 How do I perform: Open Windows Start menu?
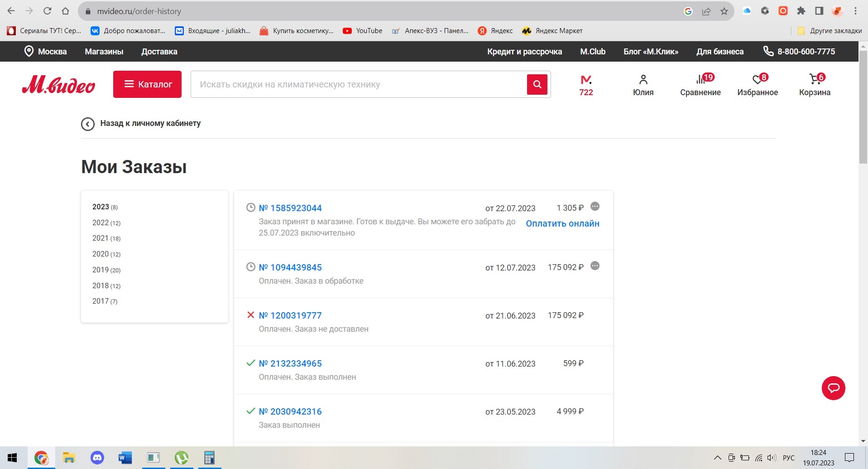pos(12,458)
